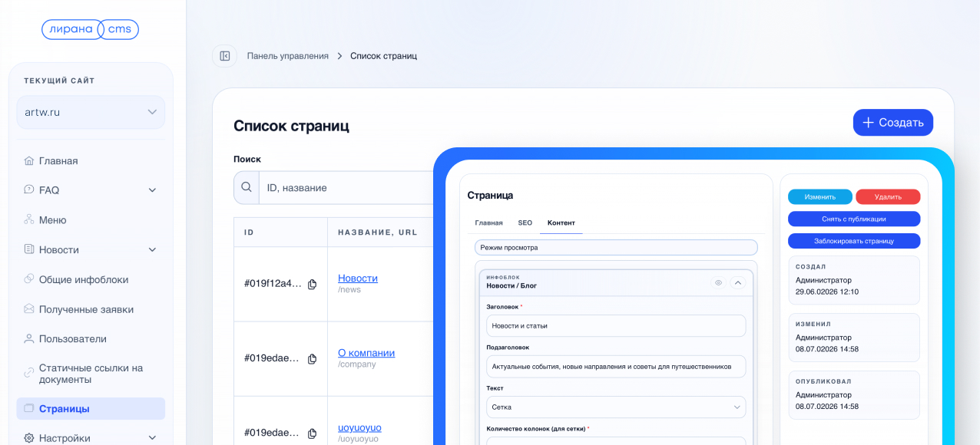Collapse the Новости / Блог infoblock chevron
Viewport: 980px width, 445px height.
point(738,283)
